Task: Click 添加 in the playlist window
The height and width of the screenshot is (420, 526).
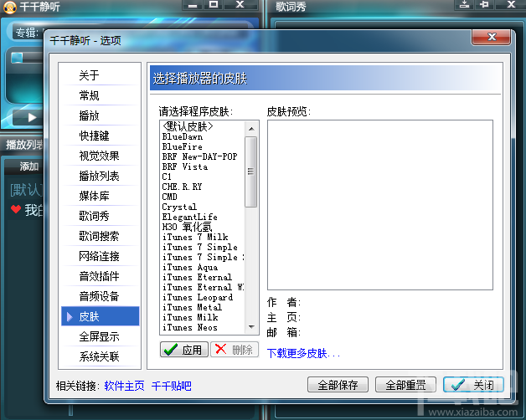Action: 29,166
